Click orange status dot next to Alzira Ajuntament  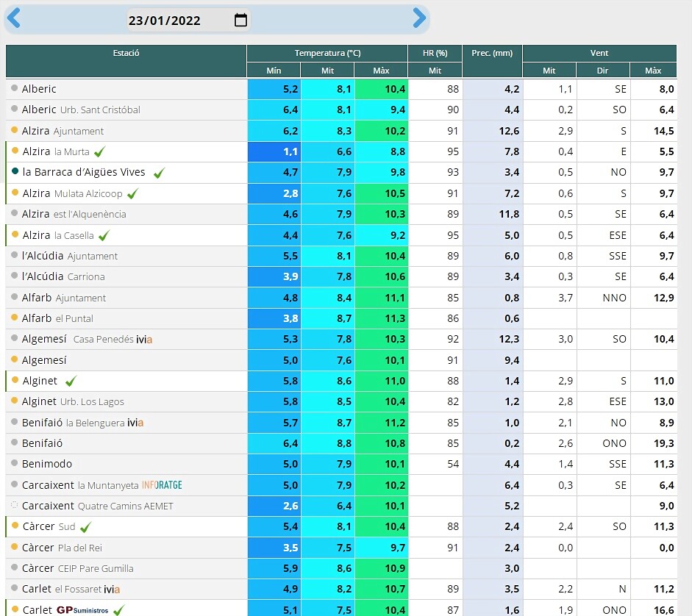click(14, 130)
